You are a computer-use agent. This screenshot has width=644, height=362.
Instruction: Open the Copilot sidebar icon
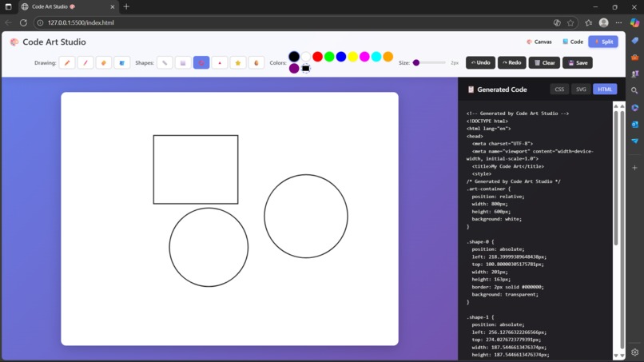[x=634, y=22]
